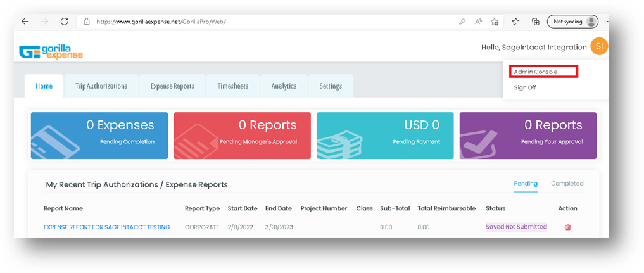Click the CORPORATE report type cell
The height and width of the screenshot is (273, 644).
click(x=201, y=227)
